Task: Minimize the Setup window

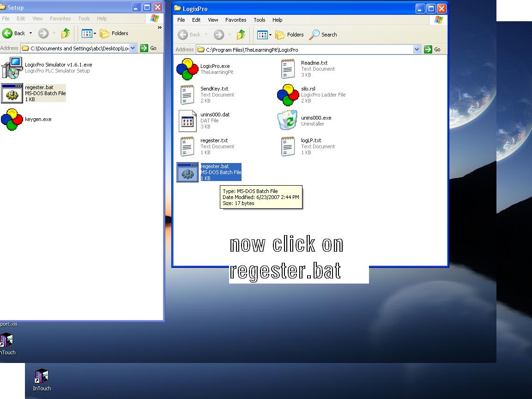Action: (136, 7)
